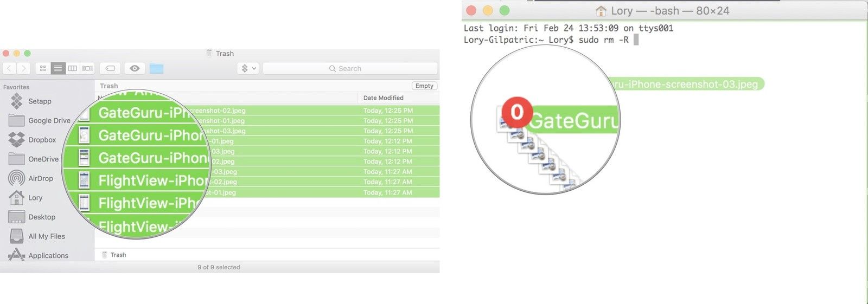Screen dimensions: 868x304
Task: Switch Finder to list view
Action: [x=58, y=68]
